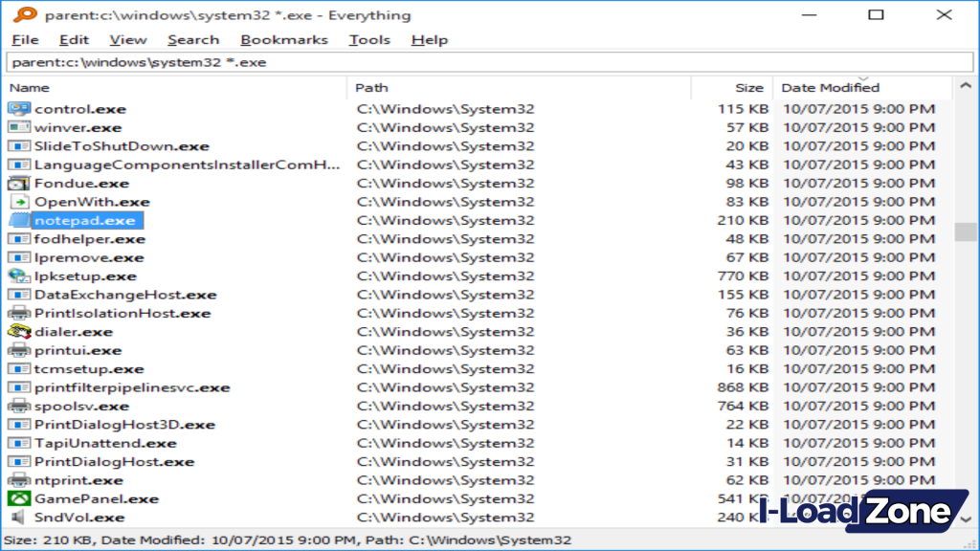Click the Xbox icon for GamePanel.exe

pyautogui.click(x=21, y=498)
